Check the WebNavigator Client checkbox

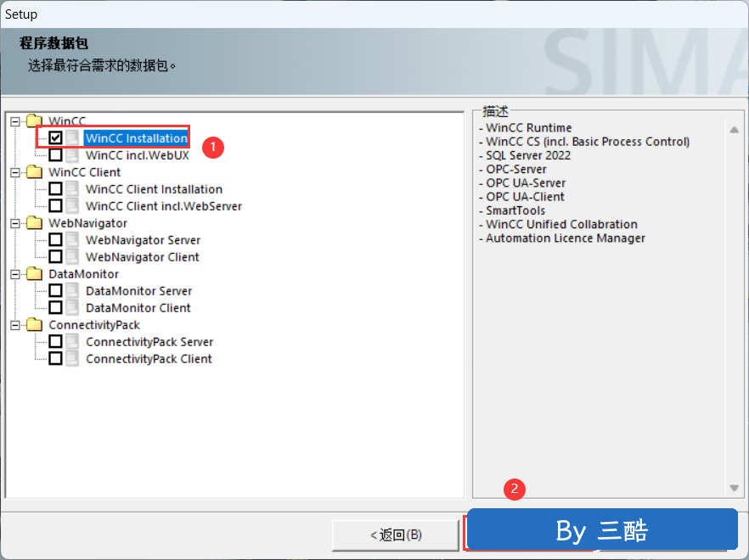pos(55,257)
